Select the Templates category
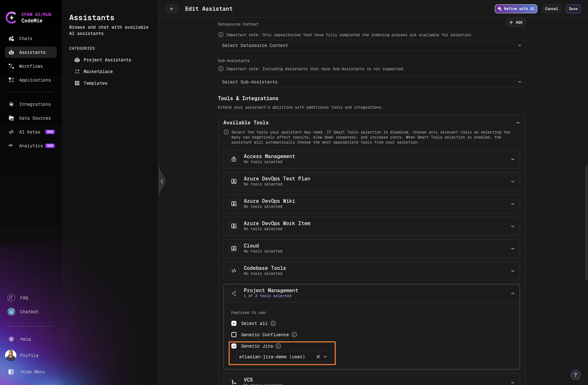 [95, 83]
